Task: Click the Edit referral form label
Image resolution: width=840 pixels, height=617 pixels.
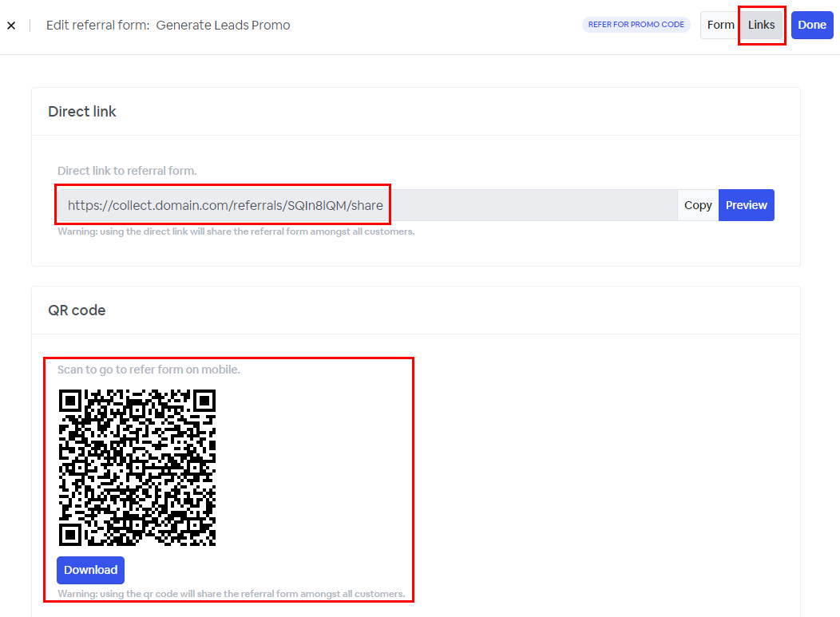Action: (97, 26)
